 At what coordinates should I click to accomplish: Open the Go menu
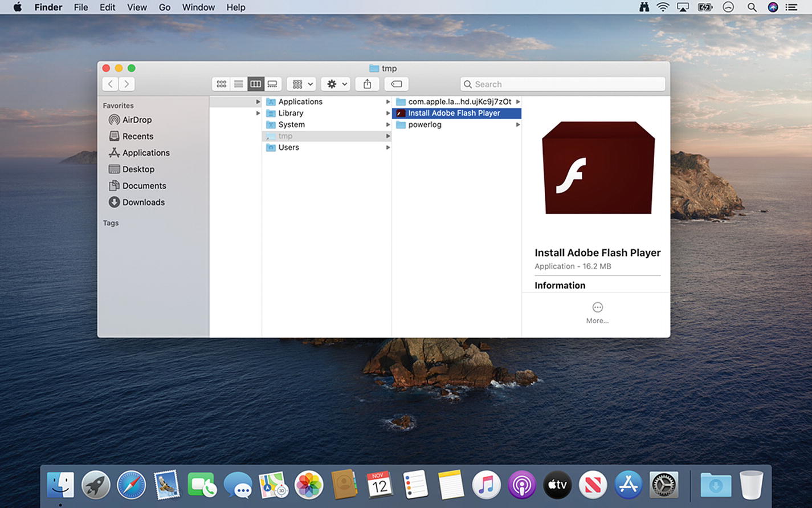(x=165, y=7)
